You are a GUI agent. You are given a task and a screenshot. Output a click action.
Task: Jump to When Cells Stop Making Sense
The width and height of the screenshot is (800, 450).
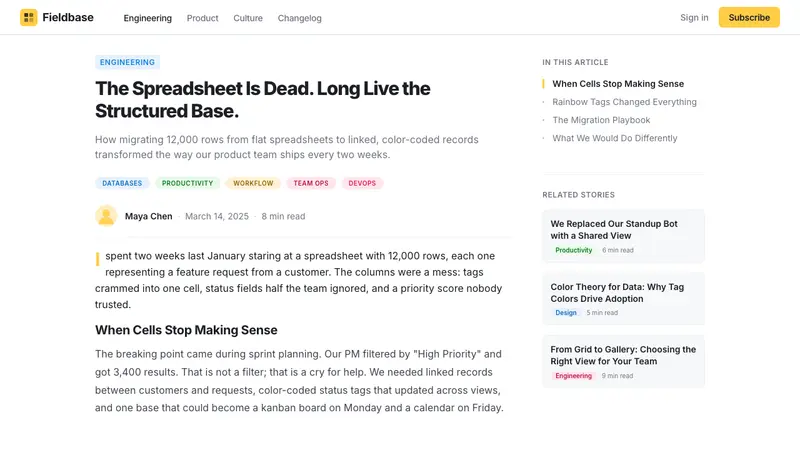point(618,84)
